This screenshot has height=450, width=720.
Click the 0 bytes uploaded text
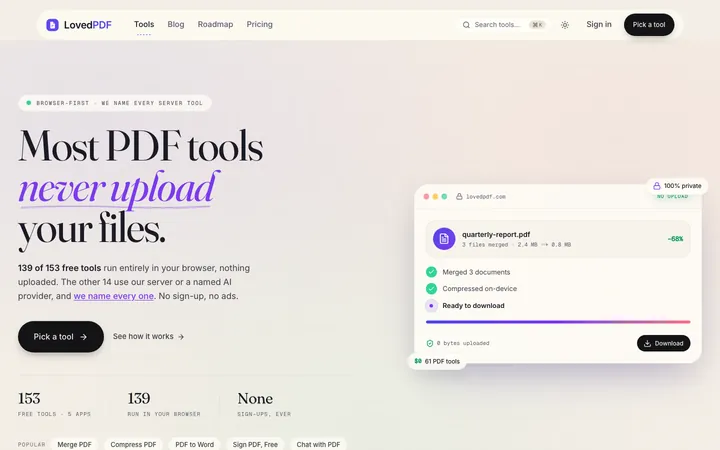(x=463, y=343)
